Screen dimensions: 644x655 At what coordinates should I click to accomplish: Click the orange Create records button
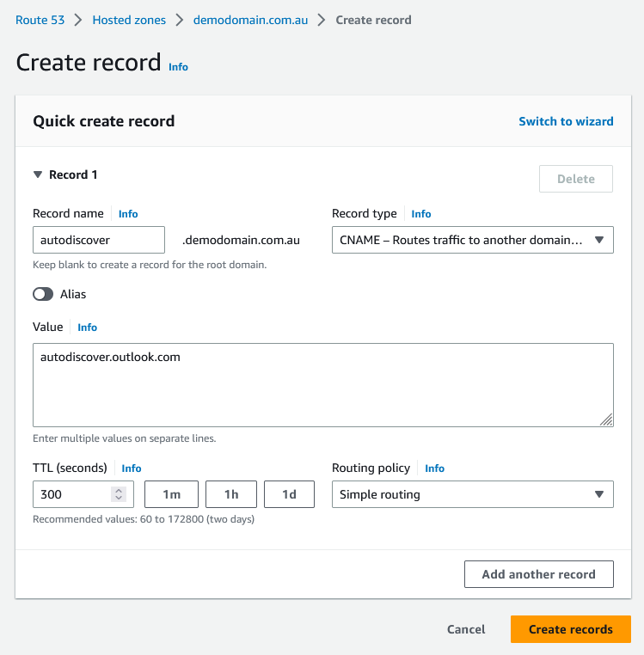pos(570,629)
